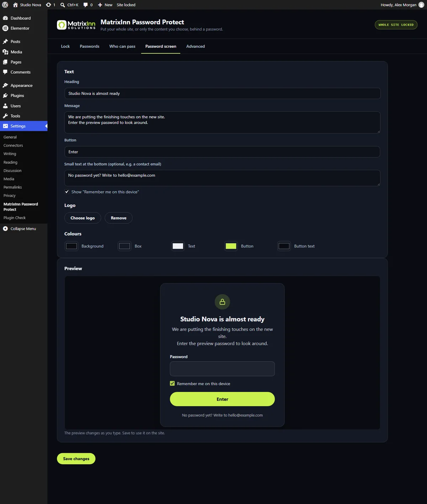Open the Comments icon in sidebar

(x=5, y=72)
